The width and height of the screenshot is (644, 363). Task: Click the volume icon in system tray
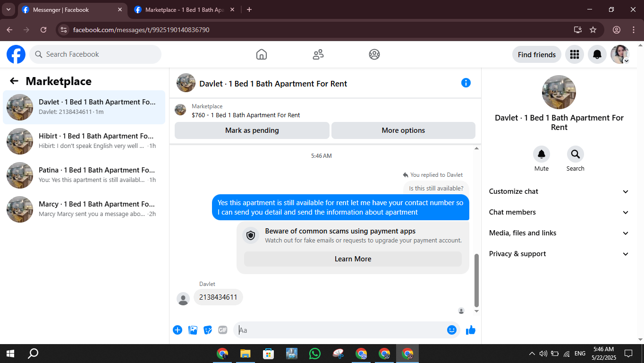point(543,354)
